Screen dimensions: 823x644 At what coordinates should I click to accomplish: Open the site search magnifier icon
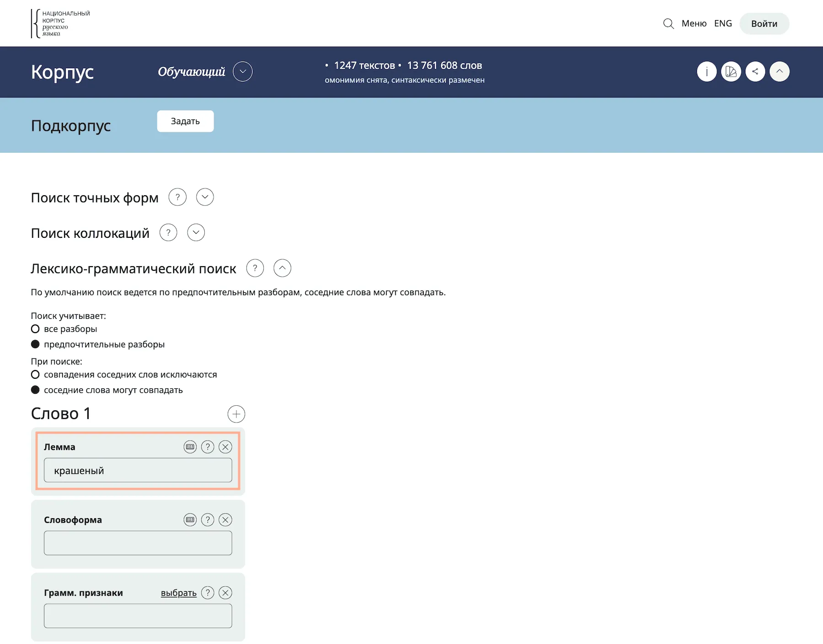tap(668, 24)
